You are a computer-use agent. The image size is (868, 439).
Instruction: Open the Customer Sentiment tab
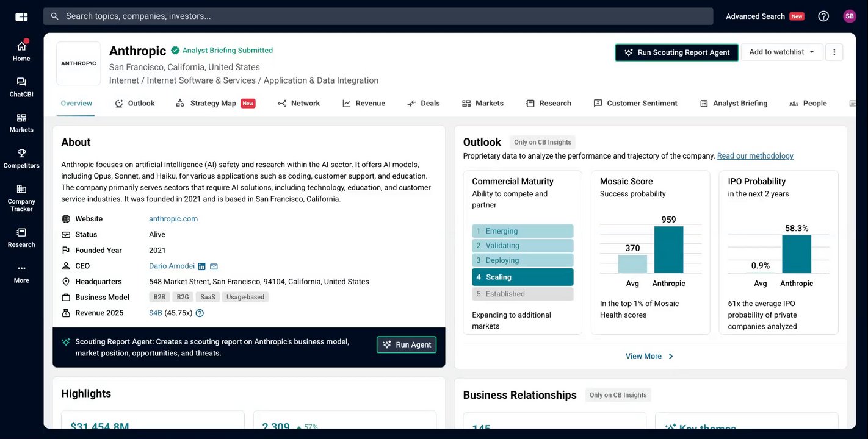635,104
